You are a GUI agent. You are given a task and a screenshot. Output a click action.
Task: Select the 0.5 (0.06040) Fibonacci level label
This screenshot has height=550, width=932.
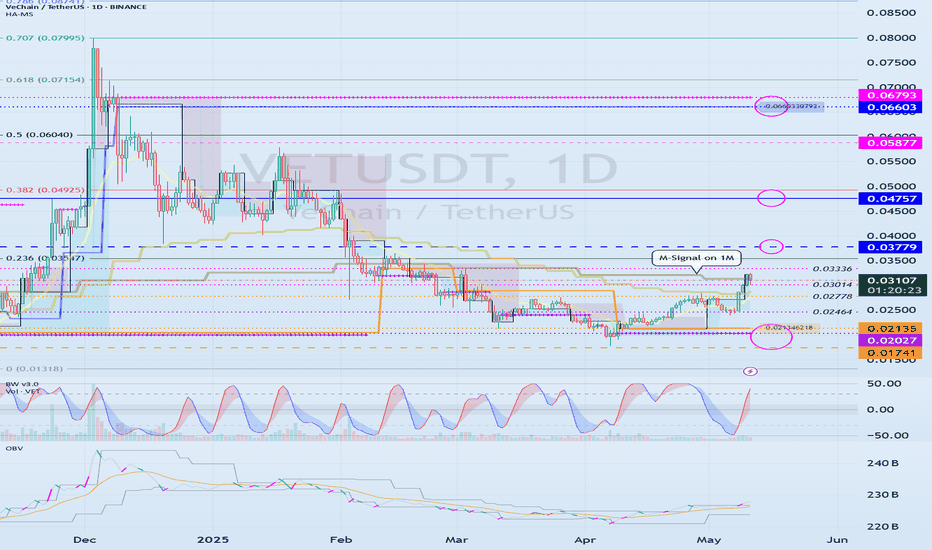(x=39, y=135)
